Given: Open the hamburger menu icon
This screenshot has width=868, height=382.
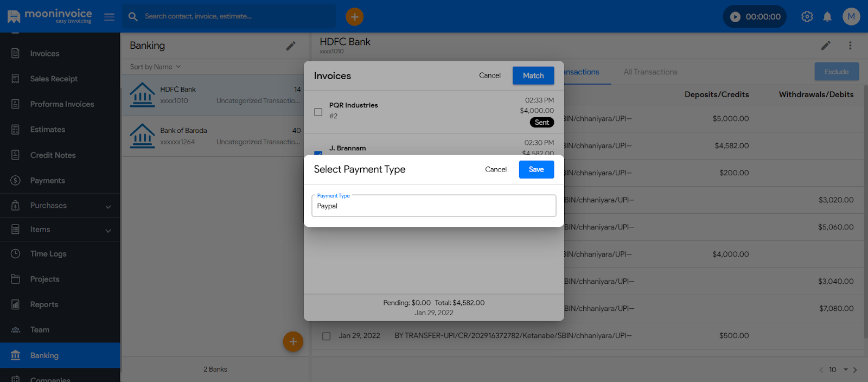Looking at the screenshot, I should (109, 17).
